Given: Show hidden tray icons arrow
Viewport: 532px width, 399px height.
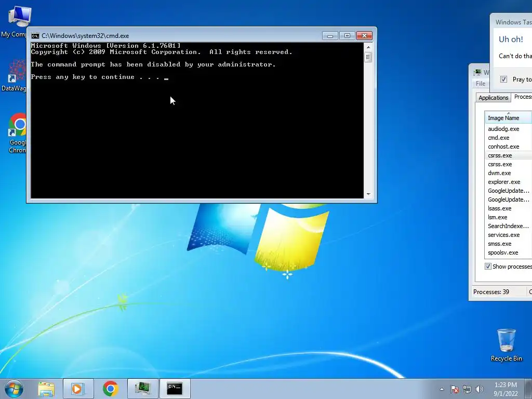Looking at the screenshot, I should pyautogui.click(x=442, y=389).
